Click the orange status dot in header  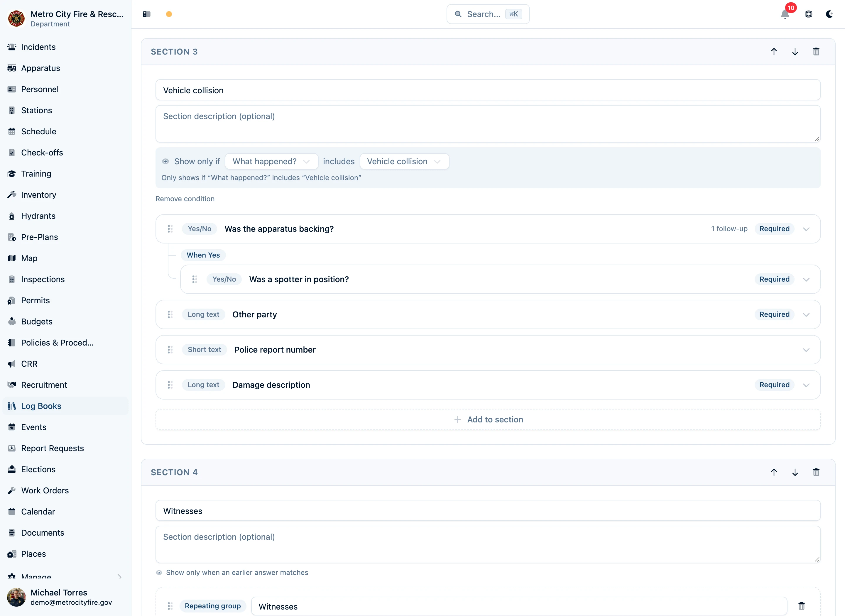(169, 14)
